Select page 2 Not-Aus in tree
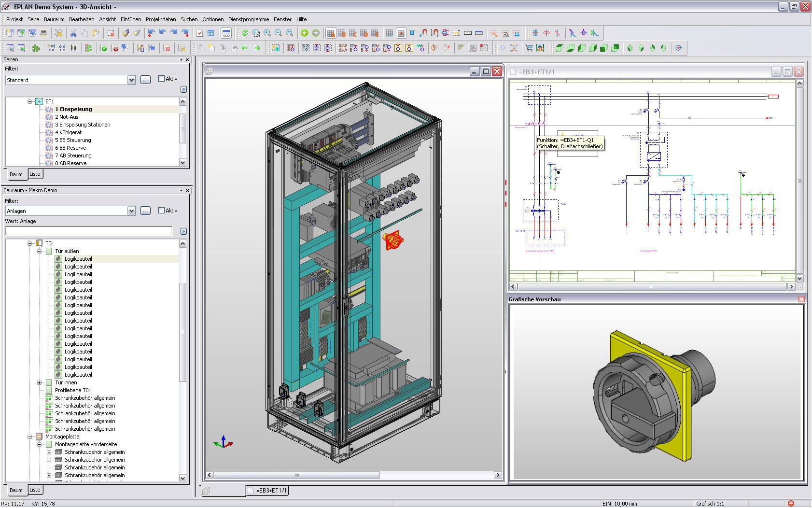 tap(67, 117)
